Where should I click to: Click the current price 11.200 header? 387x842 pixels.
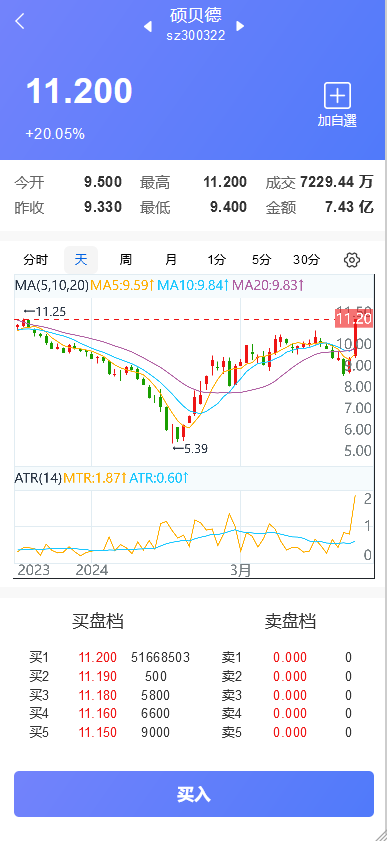79,91
